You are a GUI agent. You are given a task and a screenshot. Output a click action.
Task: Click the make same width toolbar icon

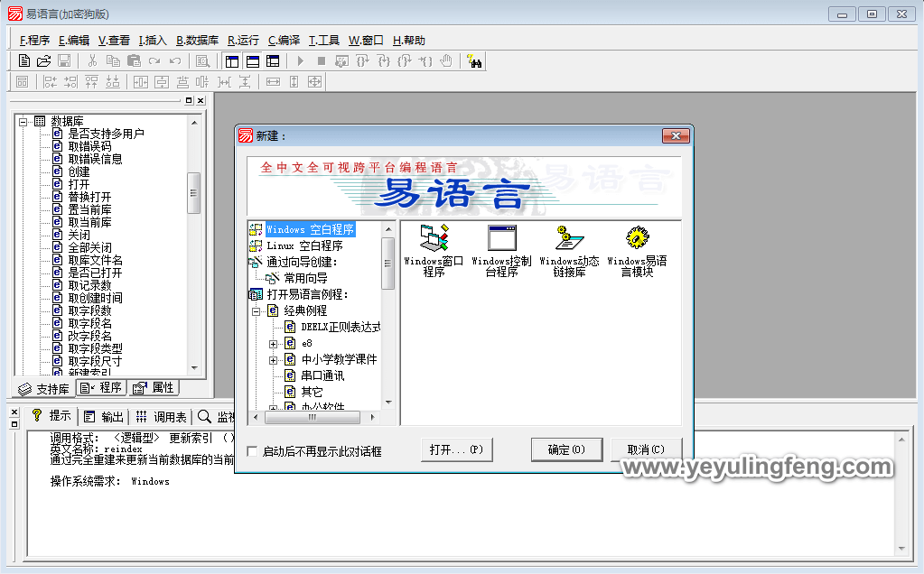pyautogui.click(x=273, y=82)
